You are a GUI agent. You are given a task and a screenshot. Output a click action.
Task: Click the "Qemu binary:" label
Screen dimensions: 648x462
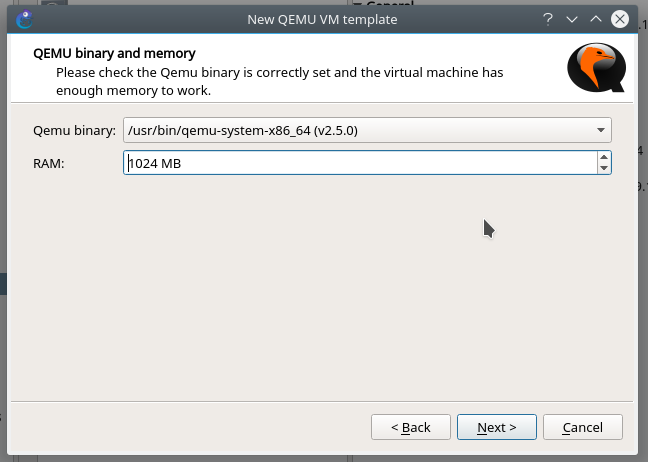pyautogui.click(x=74, y=130)
